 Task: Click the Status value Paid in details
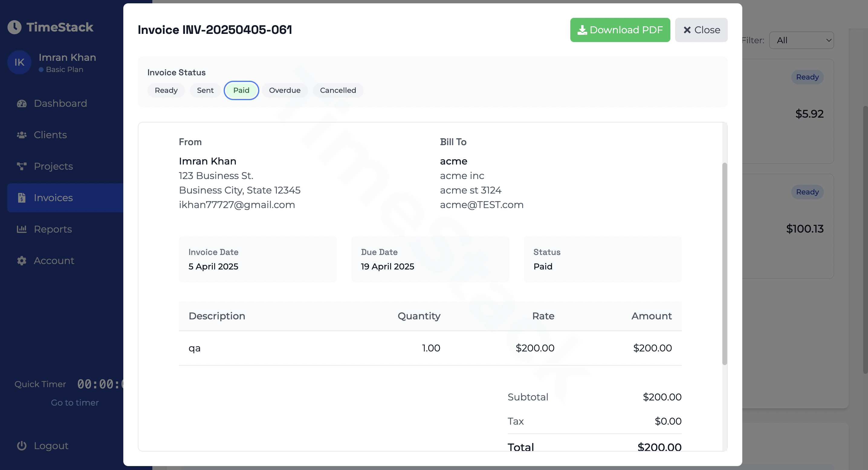543,267
